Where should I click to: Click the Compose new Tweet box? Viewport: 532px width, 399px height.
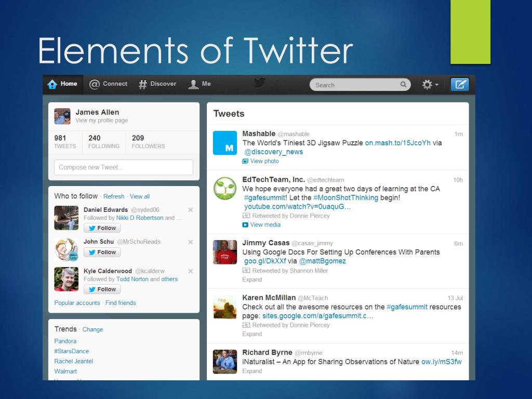point(124,167)
